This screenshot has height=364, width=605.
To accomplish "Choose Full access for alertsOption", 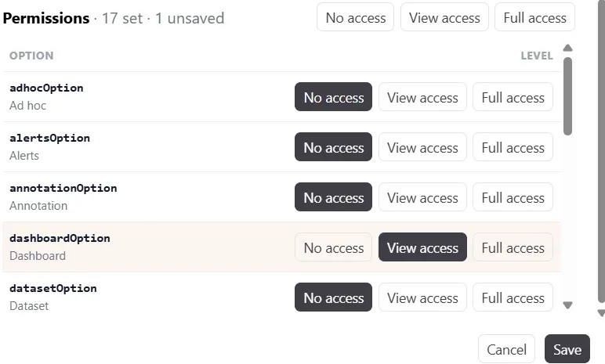I will tap(513, 147).
